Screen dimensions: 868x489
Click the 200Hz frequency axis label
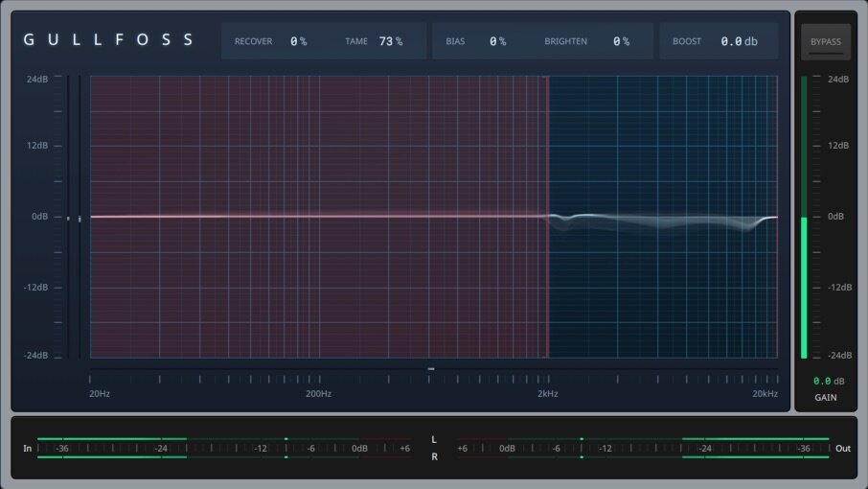click(318, 394)
